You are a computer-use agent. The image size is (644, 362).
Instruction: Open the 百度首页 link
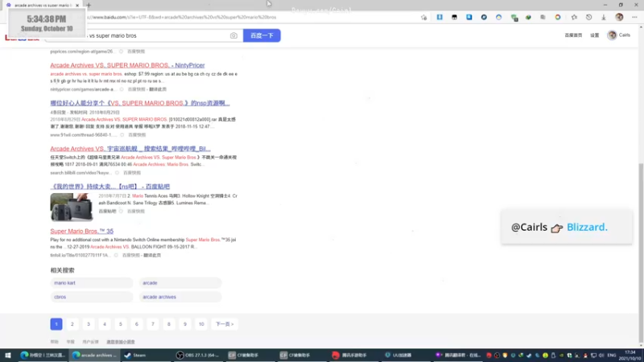(x=573, y=35)
